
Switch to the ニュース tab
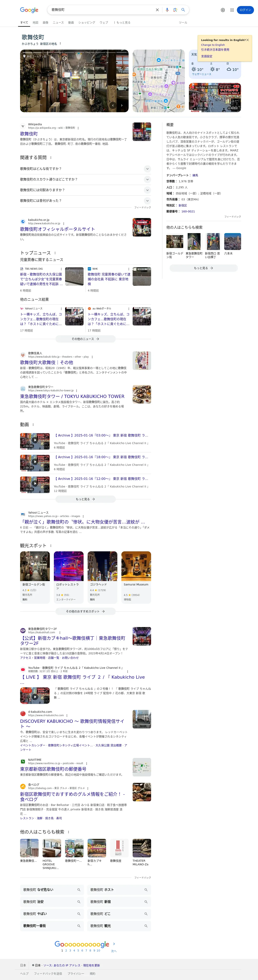pyautogui.click(x=58, y=22)
